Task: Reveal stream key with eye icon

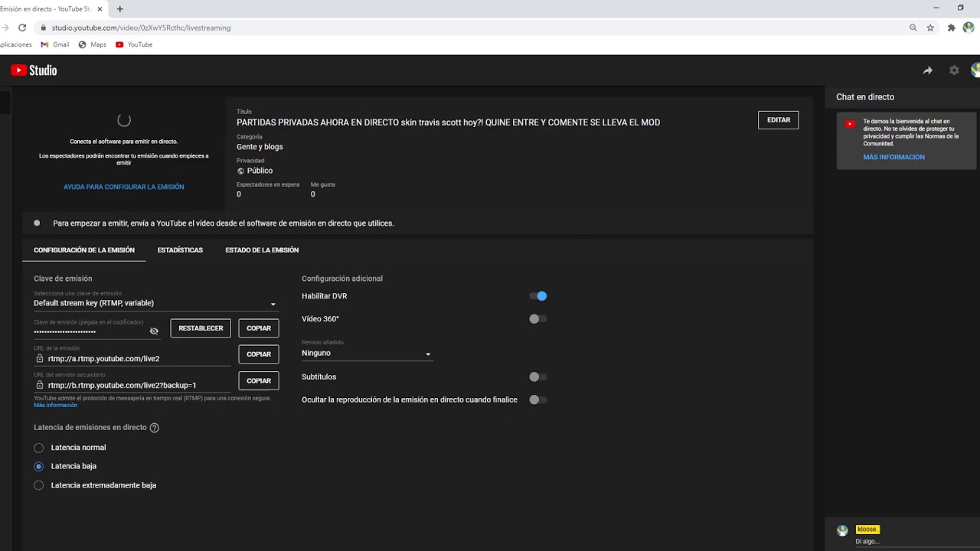Action: coord(154,331)
